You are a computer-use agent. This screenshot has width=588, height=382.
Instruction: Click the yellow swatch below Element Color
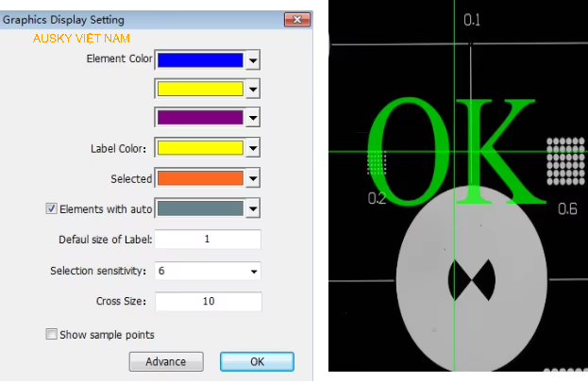coord(199,89)
